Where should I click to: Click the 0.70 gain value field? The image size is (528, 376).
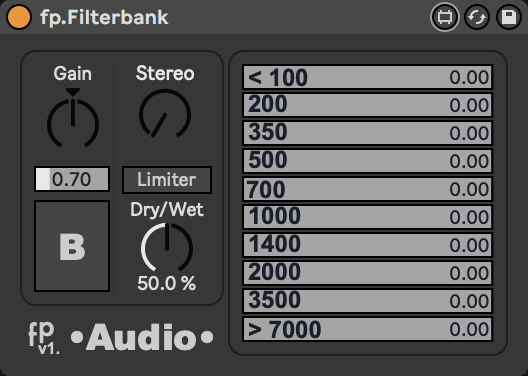pos(72,179)
